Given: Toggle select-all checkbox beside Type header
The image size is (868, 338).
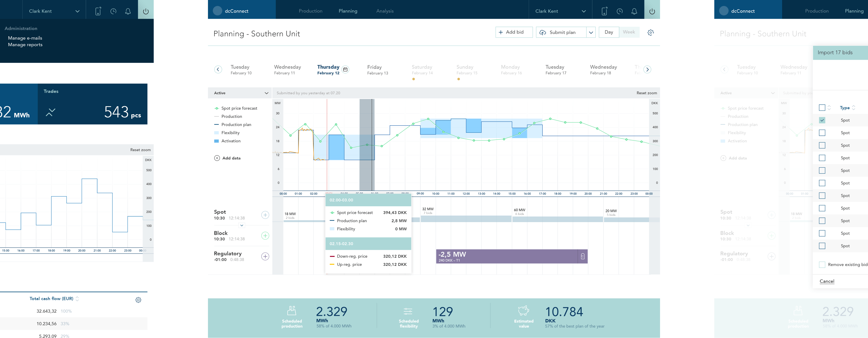Looking at the screenshot, I should pyautogui.click(x=822, y=108).
